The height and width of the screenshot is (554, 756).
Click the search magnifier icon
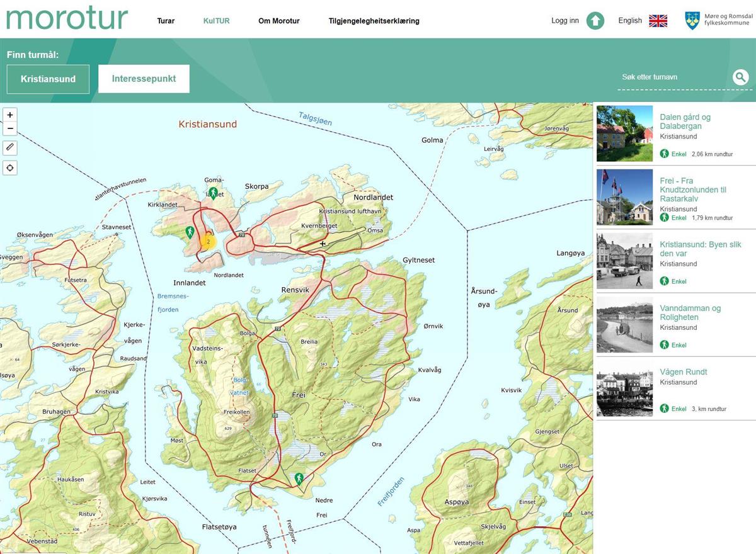(741, 77)
